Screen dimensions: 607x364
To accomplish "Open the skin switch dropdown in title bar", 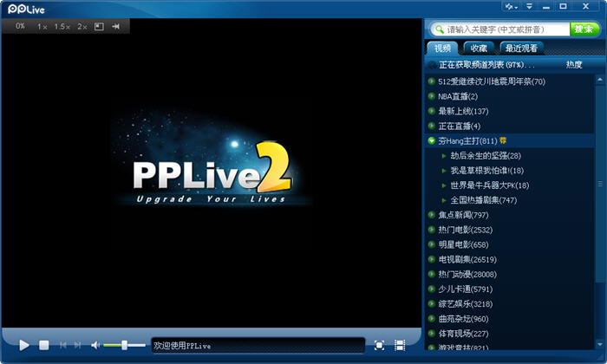I will click(x=512, y=7).
